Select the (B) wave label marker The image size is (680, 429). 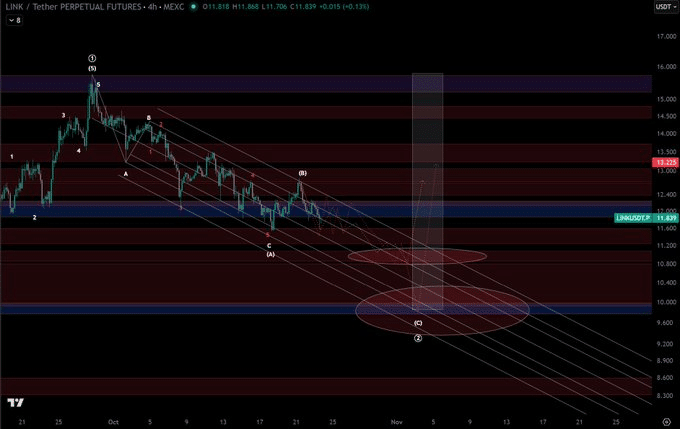click(302, 173)
